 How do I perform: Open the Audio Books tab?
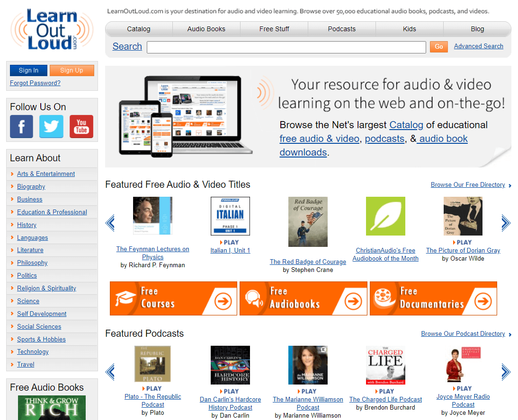pos(206,29)
